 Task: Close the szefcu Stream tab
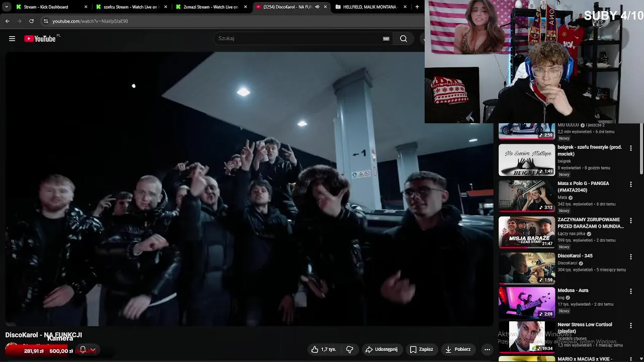click(x=166, y=7)
